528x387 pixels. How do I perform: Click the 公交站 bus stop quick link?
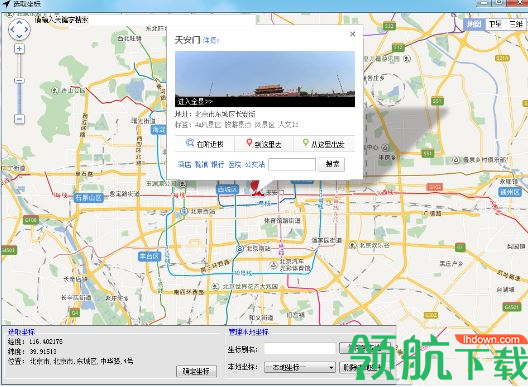[x=255, y=164]
